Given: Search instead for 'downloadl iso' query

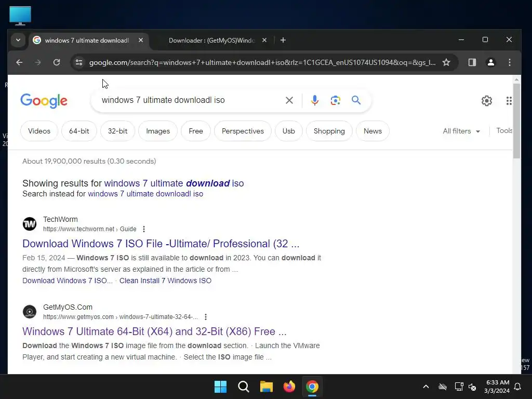Looking at the screenshot, I should 145,194.
